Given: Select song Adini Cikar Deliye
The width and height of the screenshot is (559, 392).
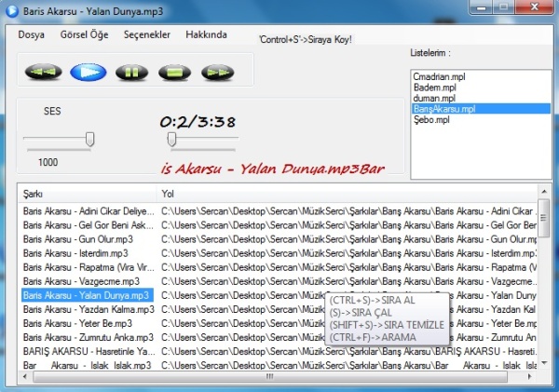Looking at the screenshot, I should pos(89,211).
